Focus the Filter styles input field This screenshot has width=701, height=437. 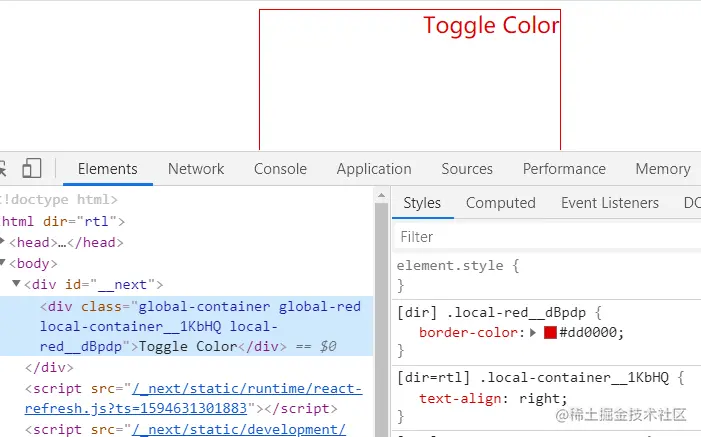(548, 237)
